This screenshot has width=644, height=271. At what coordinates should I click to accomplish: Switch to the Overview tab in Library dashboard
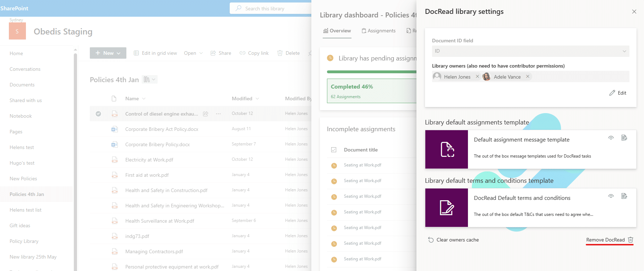(x=337, y=31)
